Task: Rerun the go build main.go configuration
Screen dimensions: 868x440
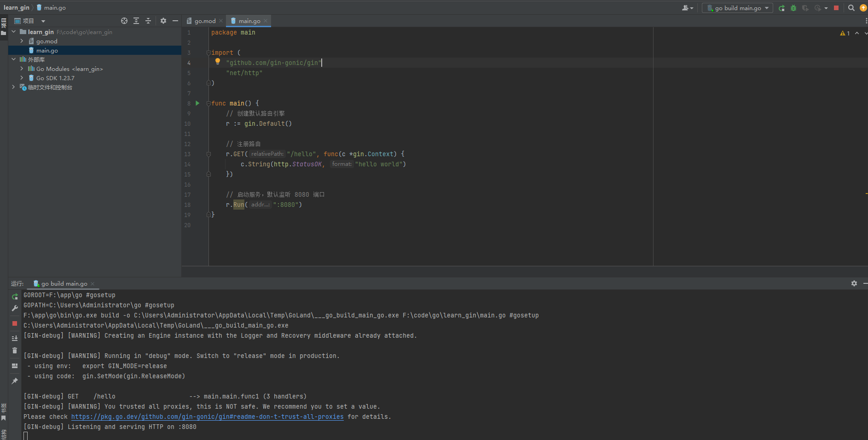Action: 781,8
